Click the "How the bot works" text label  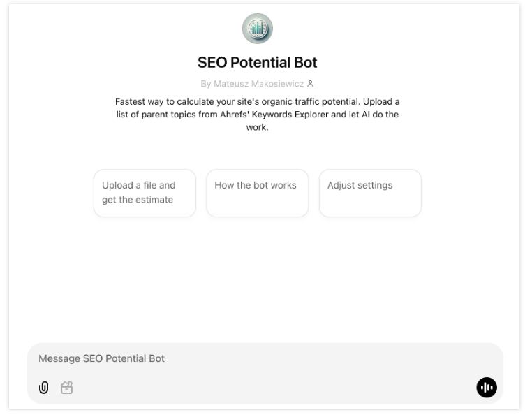(x=256, y=185)
